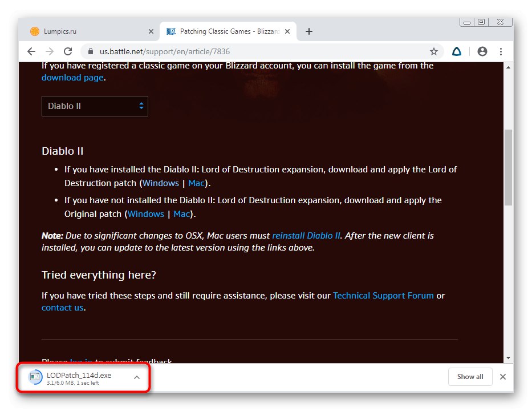532x411 pixels.
Task: Open the Diablo II game dropdown
Action: (x=95, y=106)
